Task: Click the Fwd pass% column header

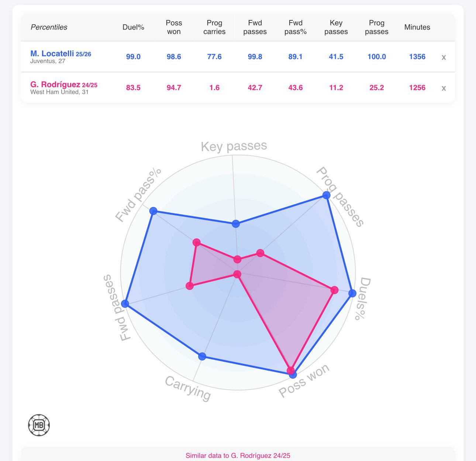Action: pos(296,27)
